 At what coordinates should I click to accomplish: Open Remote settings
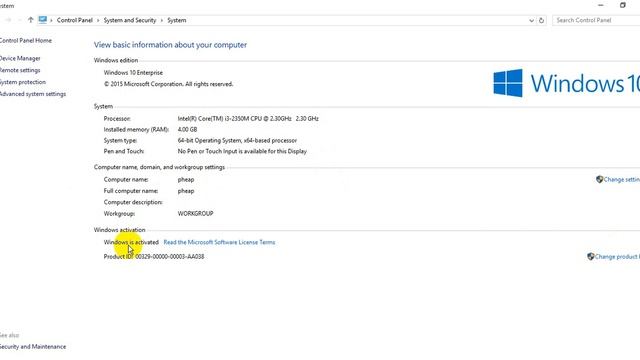(x=20, y=70)
